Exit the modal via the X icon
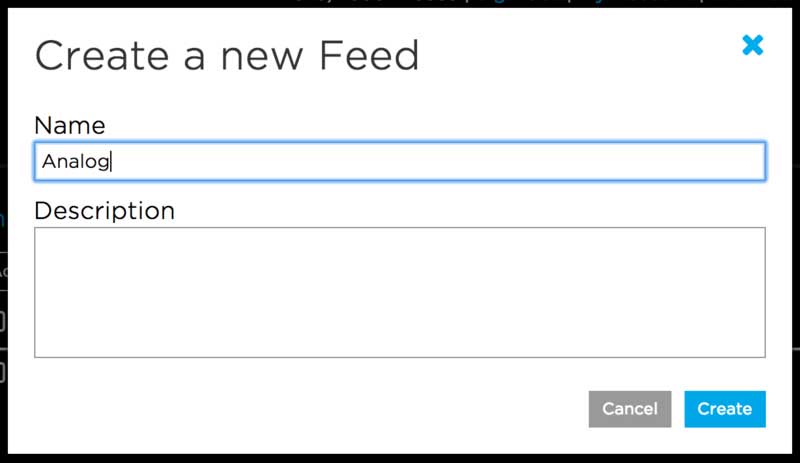The width and height of the screenshot is (800, 463). 752,45
